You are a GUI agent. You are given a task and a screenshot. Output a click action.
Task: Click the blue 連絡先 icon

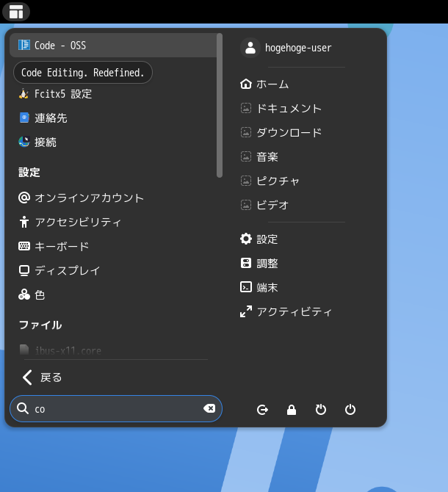coord(24,118)
